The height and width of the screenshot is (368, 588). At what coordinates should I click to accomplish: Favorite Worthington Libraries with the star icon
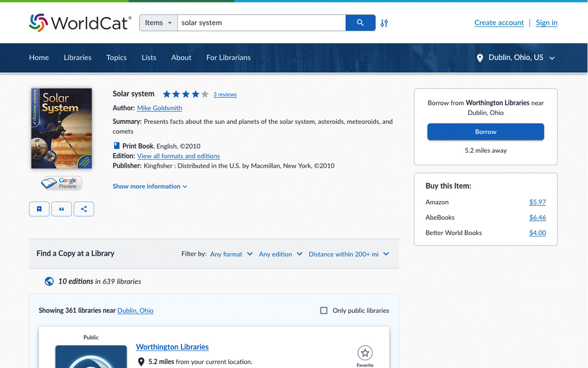point(364,352)
